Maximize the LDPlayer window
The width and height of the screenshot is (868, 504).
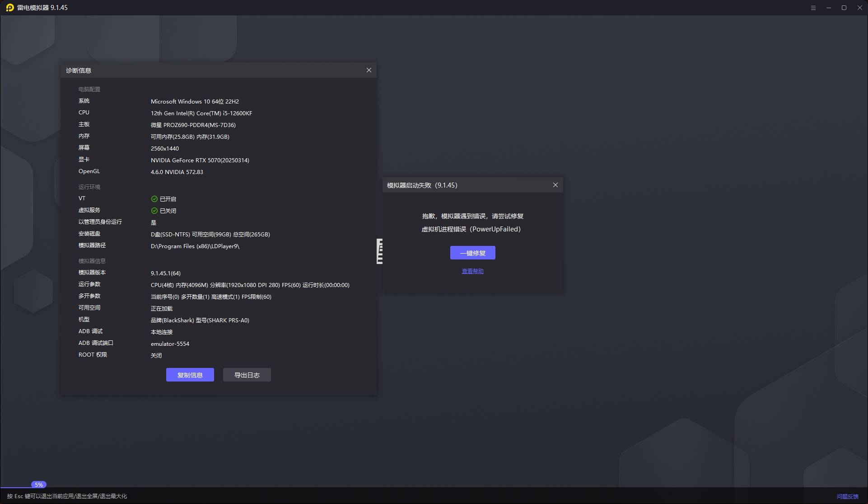tap(844, 8)
